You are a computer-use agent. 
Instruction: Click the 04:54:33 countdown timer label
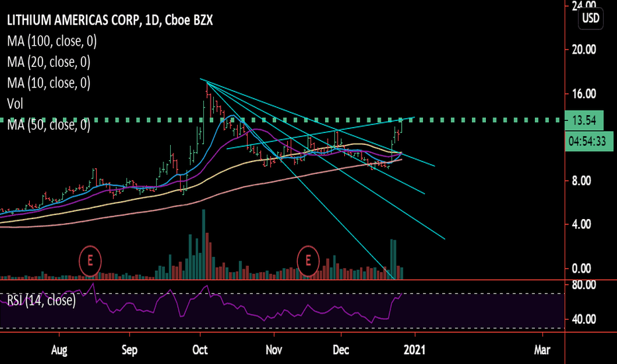click(x=589, y=141)
